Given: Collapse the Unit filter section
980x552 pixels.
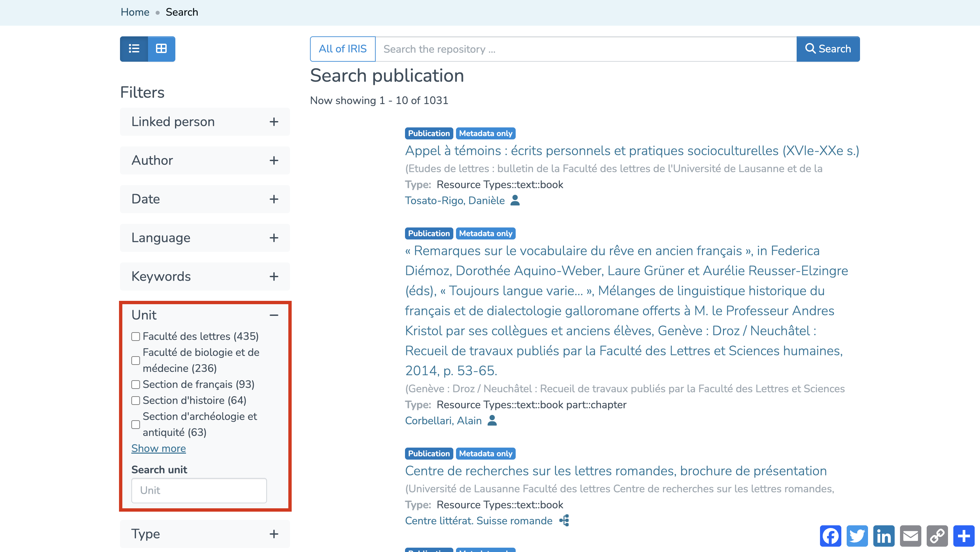Looking at the screenshot, I should coord(274,315).
